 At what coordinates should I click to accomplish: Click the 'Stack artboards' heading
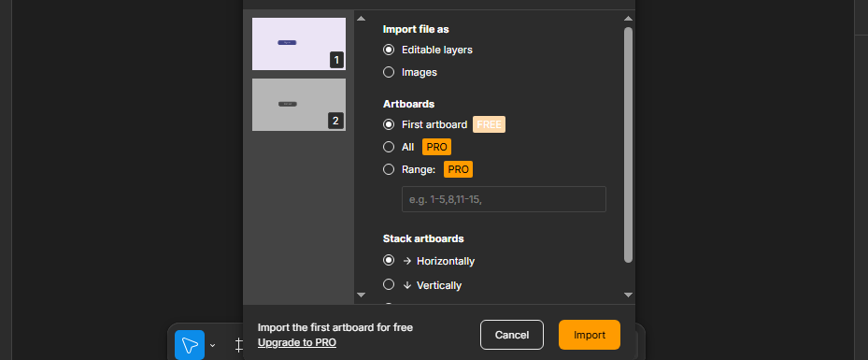(423, 238)
